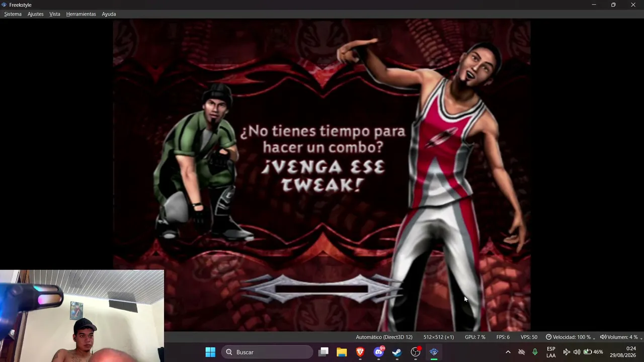Screen dimensions: 644x362
Task: Click the Freekstyle app icon in title bar
Action: pos(5,5)
